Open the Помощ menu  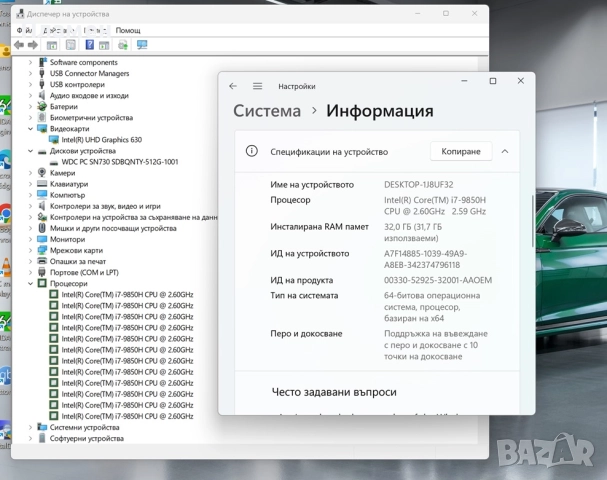point(128,30)
